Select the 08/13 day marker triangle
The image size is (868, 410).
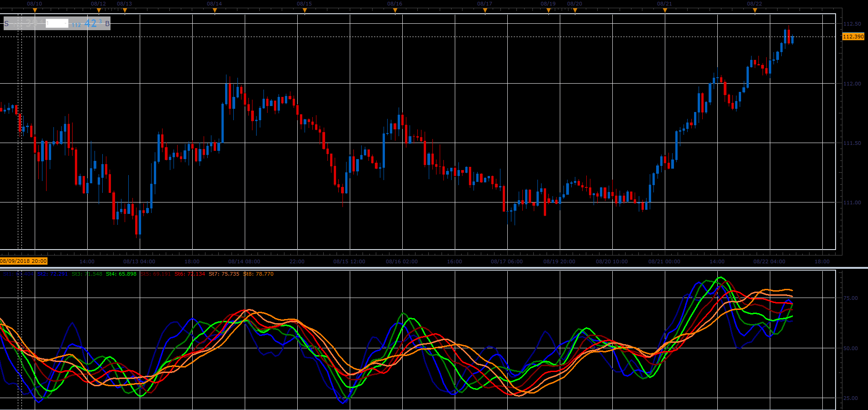pyautogui.click(x=125, y=11)
